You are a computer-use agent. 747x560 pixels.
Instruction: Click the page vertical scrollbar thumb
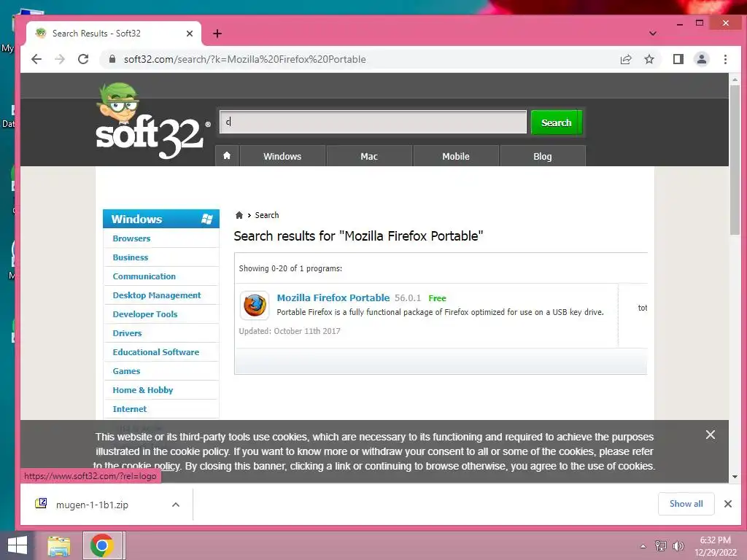click(735, 160)
